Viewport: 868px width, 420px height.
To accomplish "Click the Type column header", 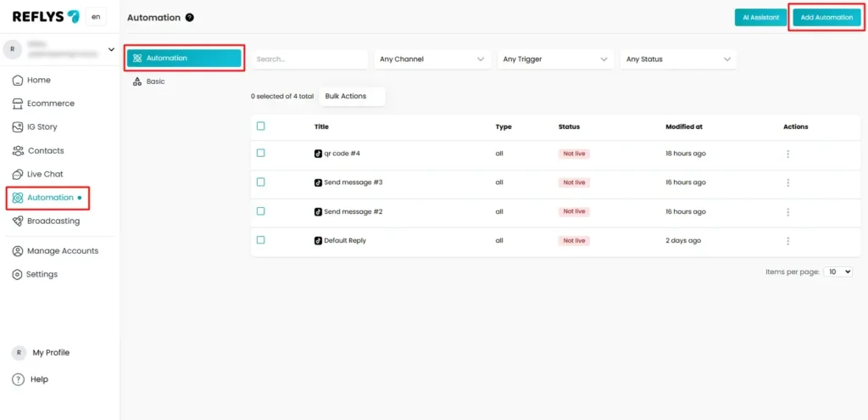I will 504,127.
